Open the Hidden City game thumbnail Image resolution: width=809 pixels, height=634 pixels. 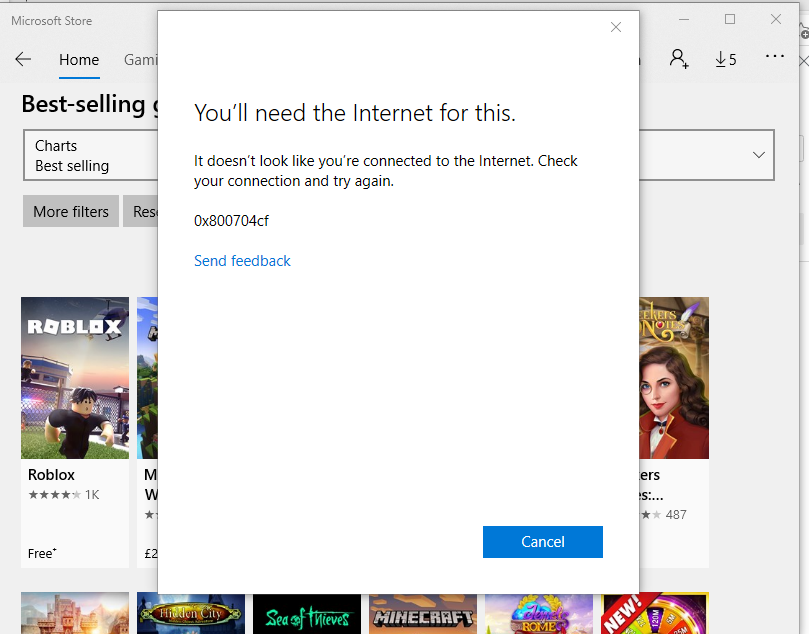[x=190, y=613]
